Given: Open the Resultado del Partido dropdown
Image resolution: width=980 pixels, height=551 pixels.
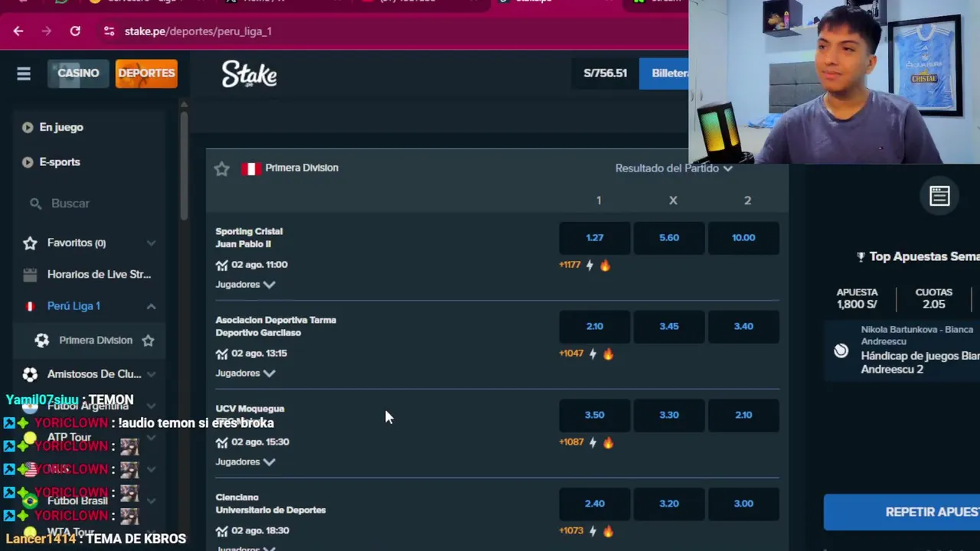Looking at the screenshot, I should [674, 168].
